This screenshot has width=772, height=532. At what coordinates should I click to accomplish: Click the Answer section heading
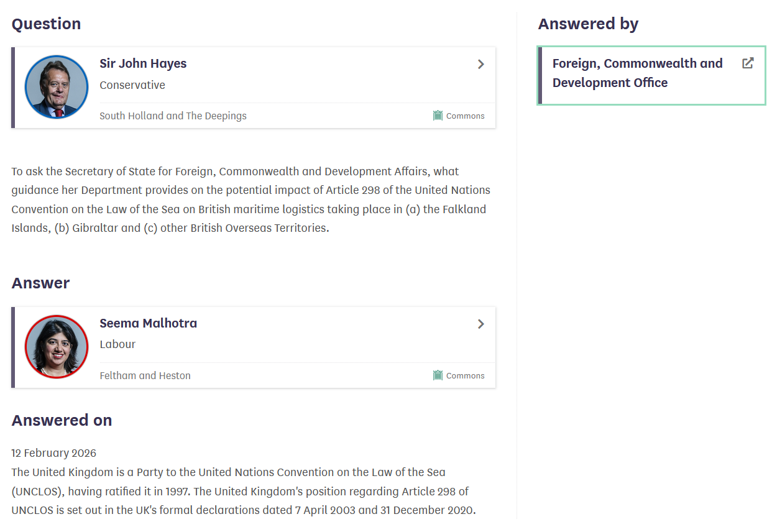[x=40, y=283]
